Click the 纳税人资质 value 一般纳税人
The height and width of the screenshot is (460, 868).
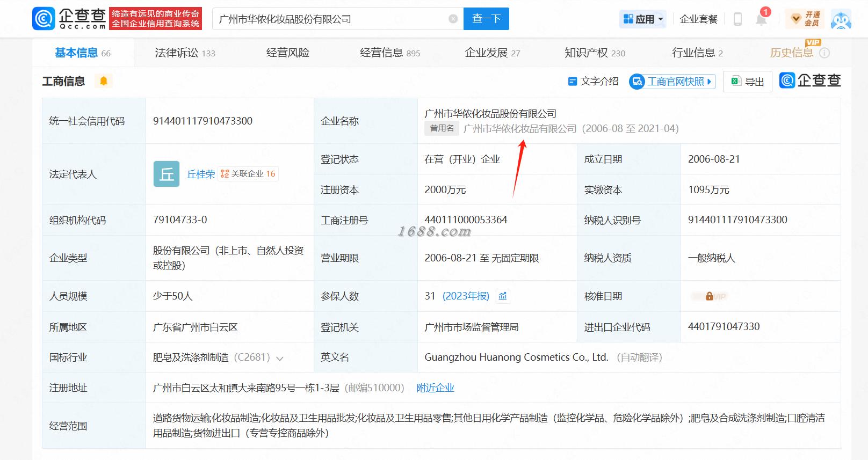pyautogui.click(x=711, y=258)
